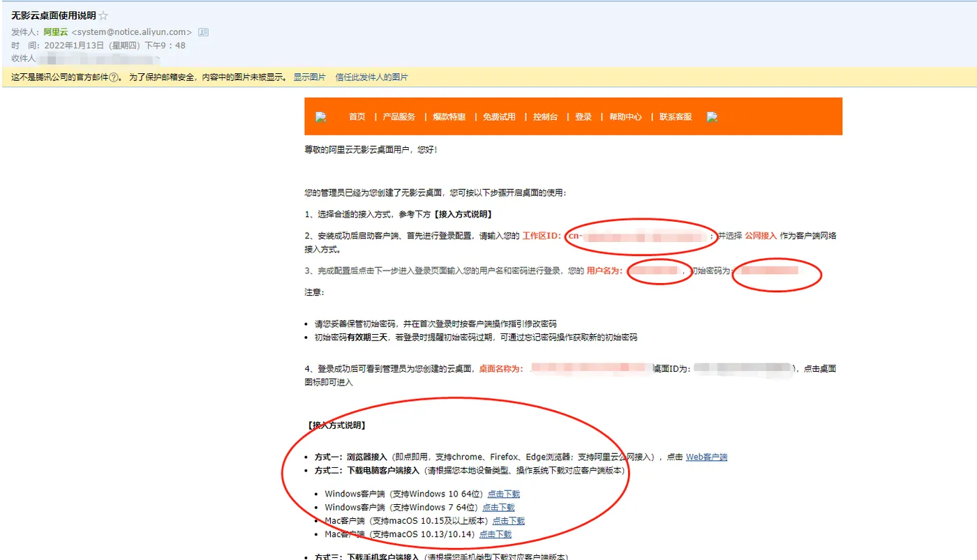Screen dimensions: 977x560
Task: Click the 方式二：下载电脑客户端接入 text
Action: coord(367,471)
